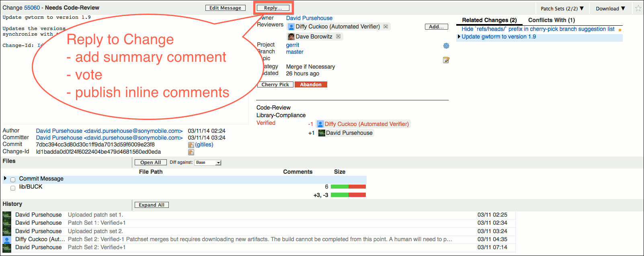The width and height of the screenshot is (644, 256).
Task: Open the (gitiles) link
Action: tap(204, 144)
